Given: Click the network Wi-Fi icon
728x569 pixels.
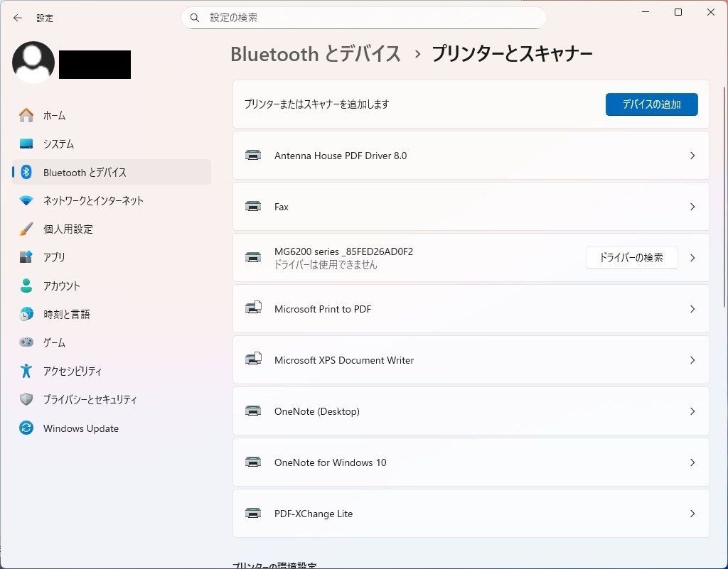Looking at the screenshot, I should pyautogui.click(x=26, y=200).
